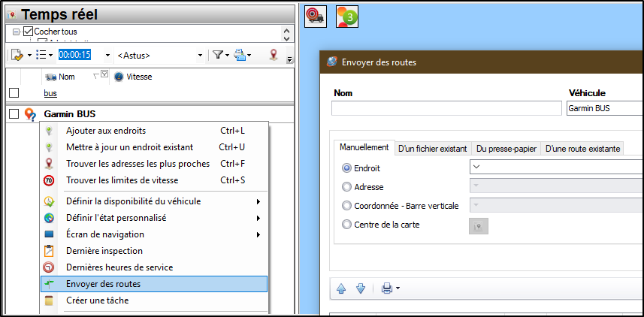Image resolution: width=644 pixels, height=317 pixels.
Task: Click the vehicle target icon on the map
Action: [315, 17]
